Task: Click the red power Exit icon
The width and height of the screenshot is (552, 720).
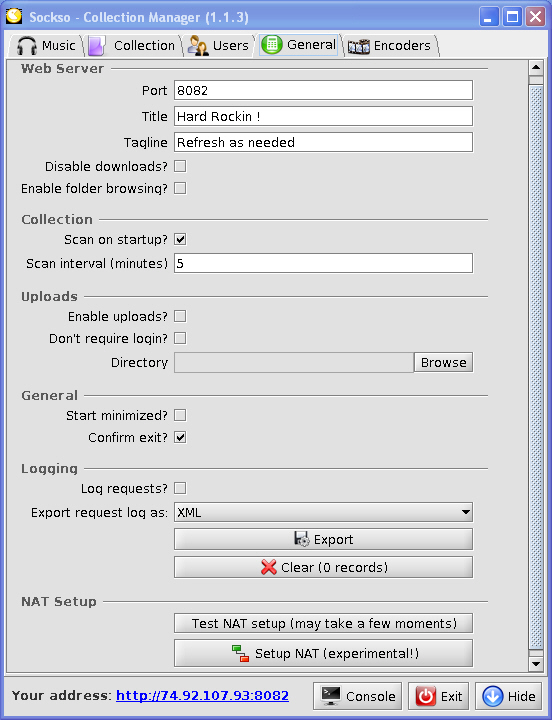Action: pos(426,696)
